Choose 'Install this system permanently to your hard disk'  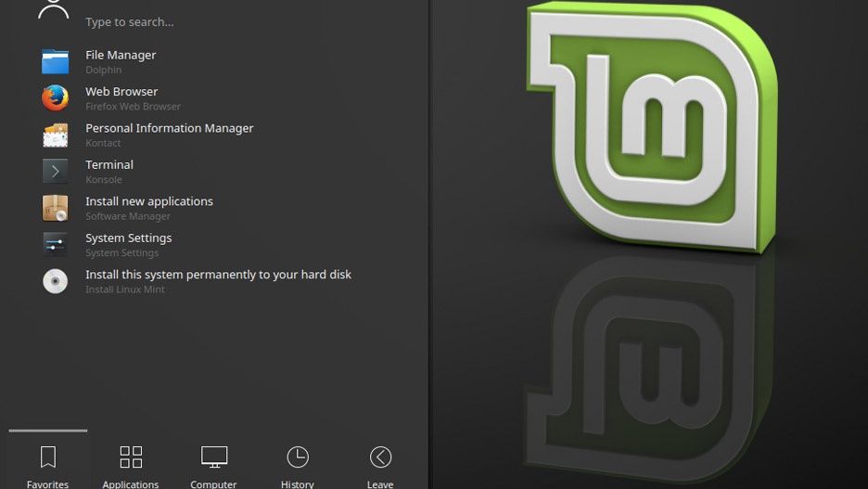(x=218, y=275)
